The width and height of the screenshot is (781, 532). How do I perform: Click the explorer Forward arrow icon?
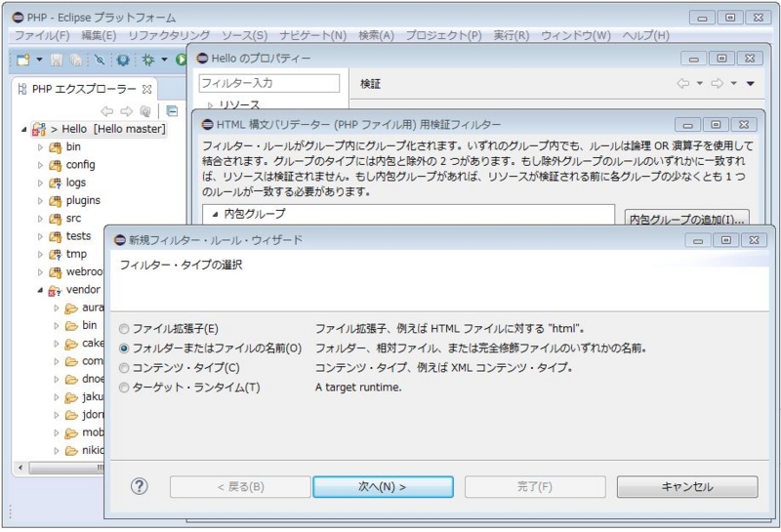pyautogui.click(x=127, y=111)
